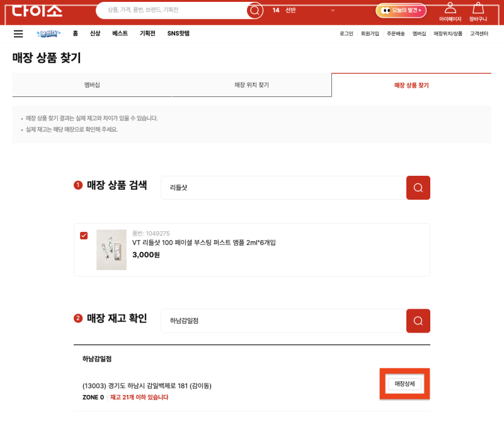504x429 pixels.
Task: Click the 로그인 link
Action: (x=346, y=34)
